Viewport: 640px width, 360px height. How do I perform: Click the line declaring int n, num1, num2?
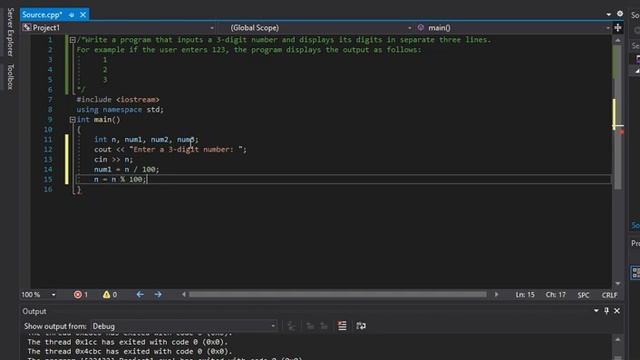coord(146,140)
